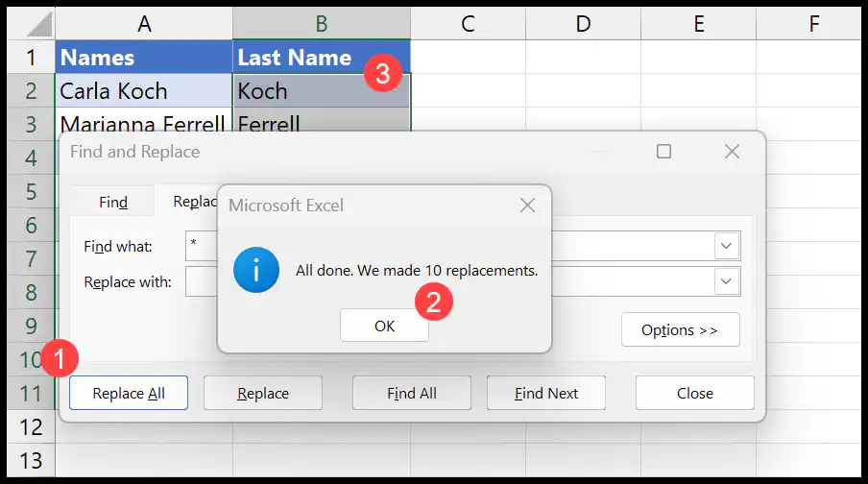Close the Microsoft Excel message box
The image size is (868, 484).
[x=527, y=206]
